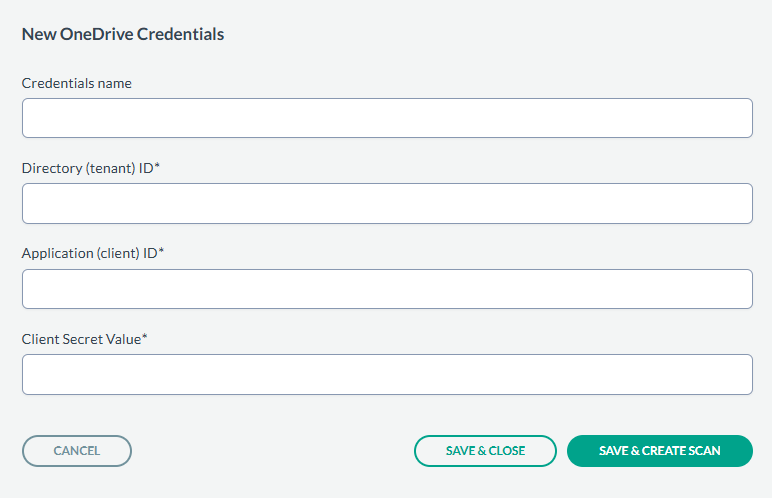Dismiss the form using Cancel
The width and height of the screenshot is (772, 498).
point(77,451)
